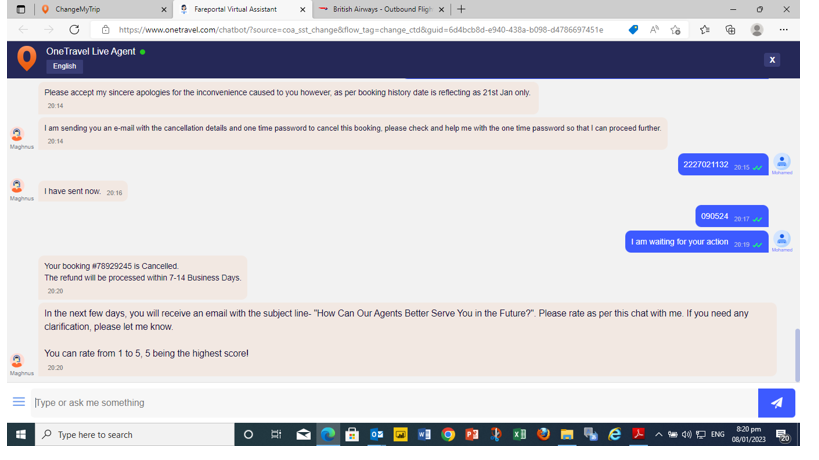Viewport: 819px width, 460px height.
Task: Open File Explorer from taskbar
Action: 567,434
